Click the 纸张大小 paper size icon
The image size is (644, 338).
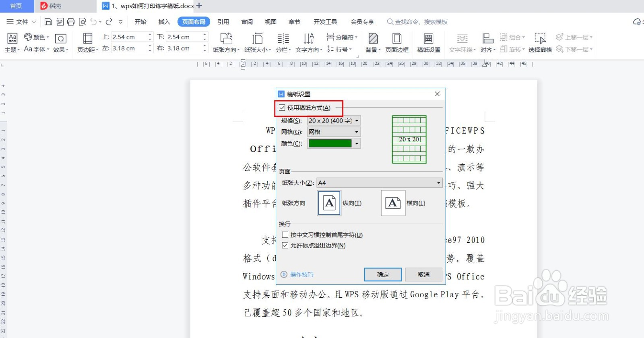pyautogui.click(x=257, y=38)
